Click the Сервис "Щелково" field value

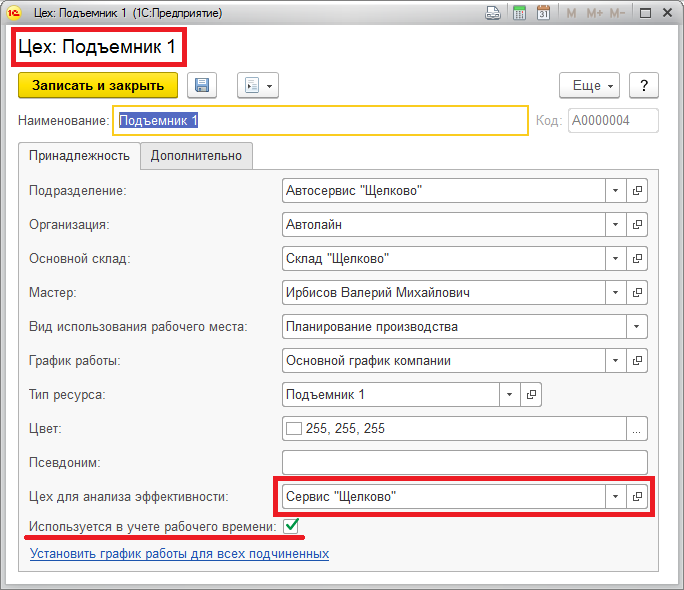coord(341,497)
